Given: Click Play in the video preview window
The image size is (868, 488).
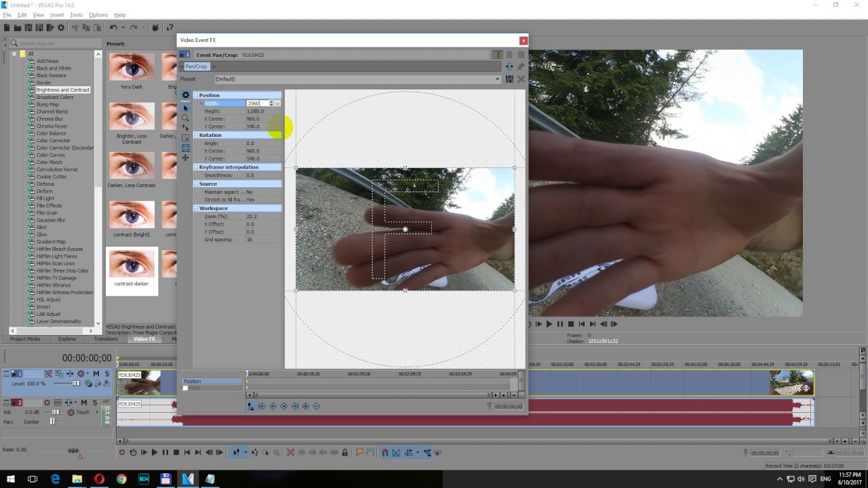Looking at the screenshot, I should coord(549,324).
